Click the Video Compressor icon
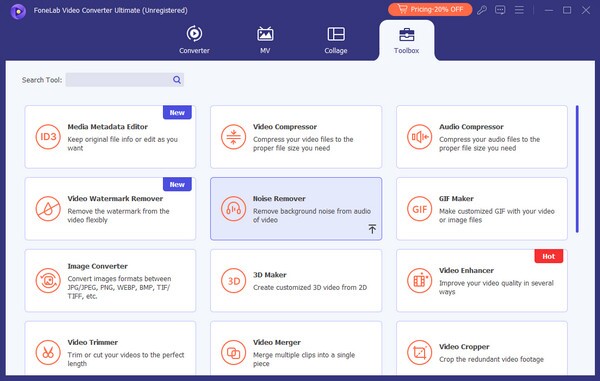Screen dimensions: 600x381 (x=233, y=137)
